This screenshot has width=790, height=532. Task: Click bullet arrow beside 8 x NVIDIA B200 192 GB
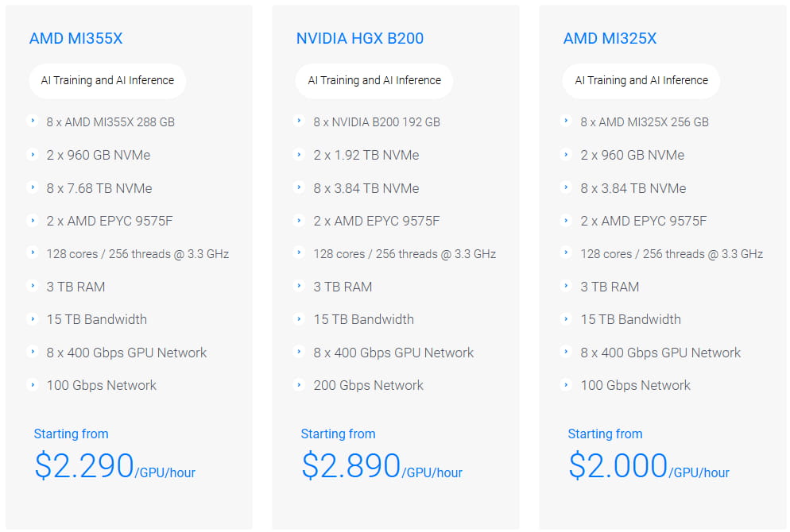(300, 121)
